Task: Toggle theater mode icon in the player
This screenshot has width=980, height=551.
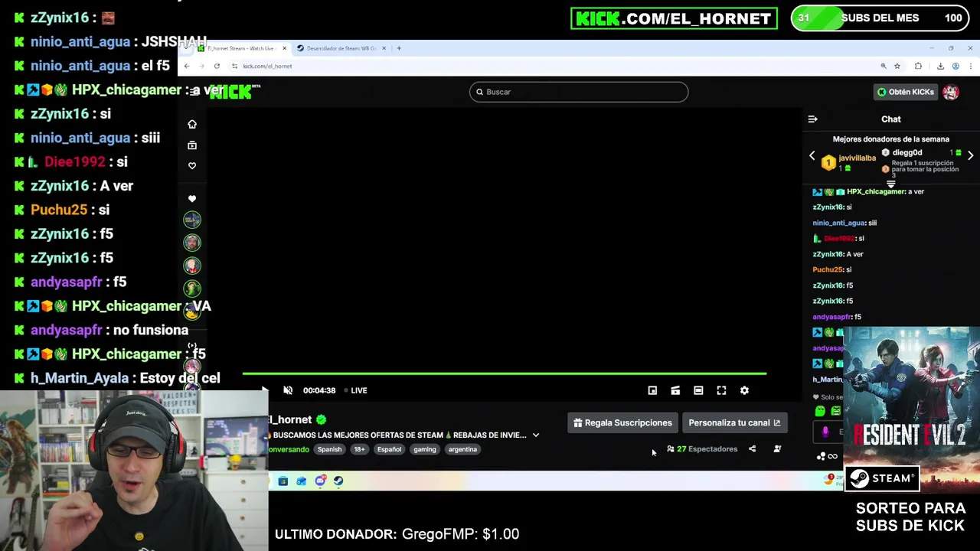Action: (x=698, y=390)
